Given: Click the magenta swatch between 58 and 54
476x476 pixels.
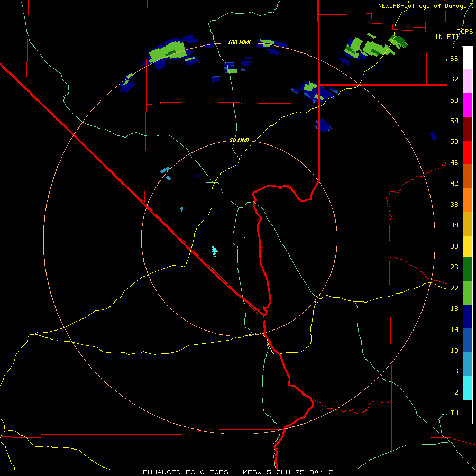Looking at the screenshot, I should coord(467,105).
